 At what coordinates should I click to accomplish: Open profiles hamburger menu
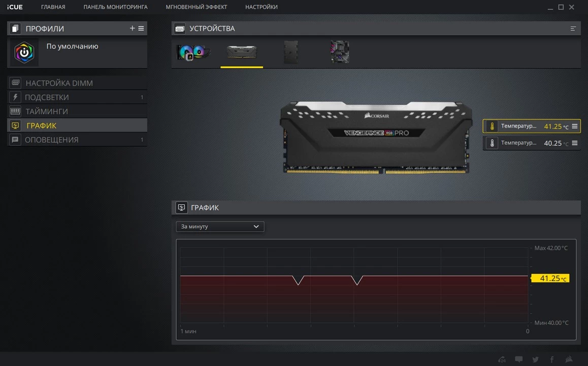coord(141,28)
